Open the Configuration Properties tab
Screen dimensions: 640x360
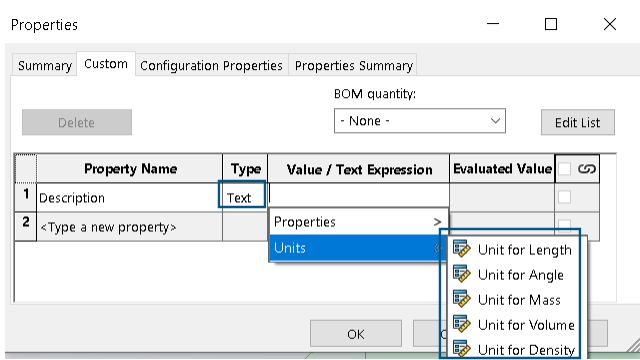[211, 65]
